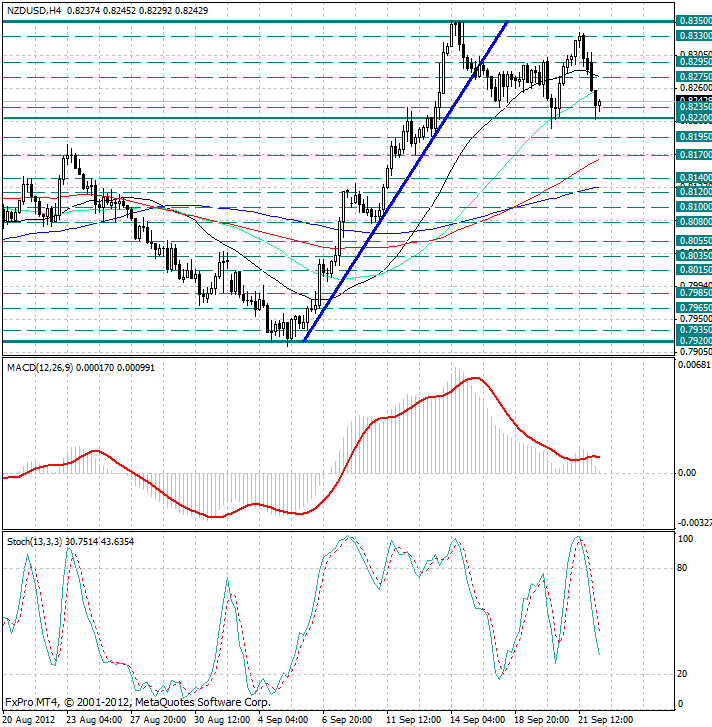The width and height of the screenshot is (712, 727).
Task: Click the MACD zero line 0.00 label
Action: (687, 473)
